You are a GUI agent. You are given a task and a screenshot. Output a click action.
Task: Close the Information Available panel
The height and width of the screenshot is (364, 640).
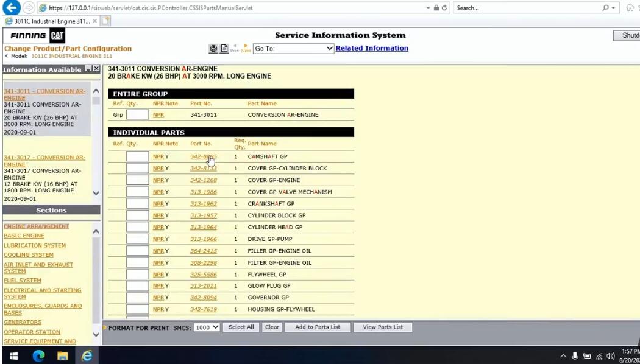pos(96,69)
